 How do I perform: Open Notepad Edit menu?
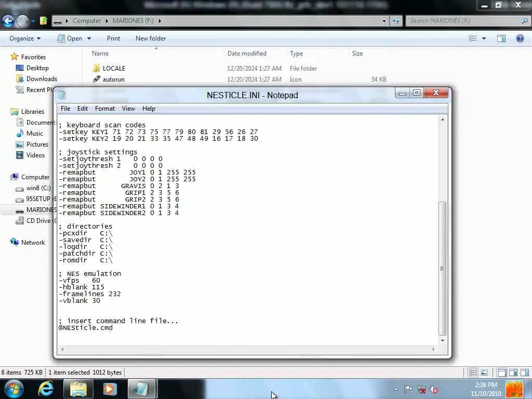tap(83, 109)
